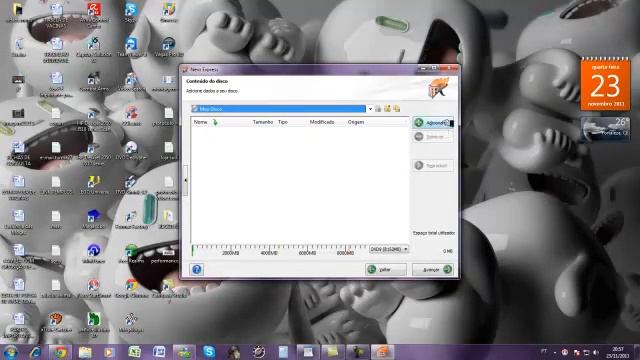Sort file list by Tamanho column

click(263, 122)
